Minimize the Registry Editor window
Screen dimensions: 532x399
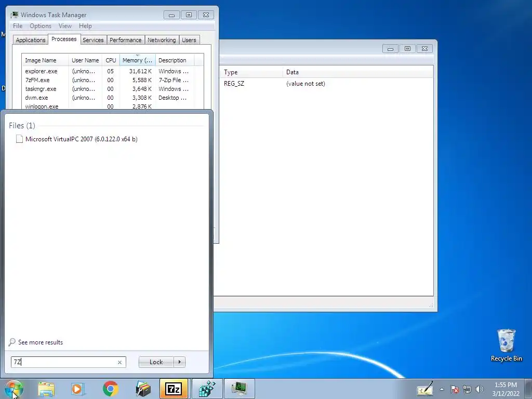(390, 49)
